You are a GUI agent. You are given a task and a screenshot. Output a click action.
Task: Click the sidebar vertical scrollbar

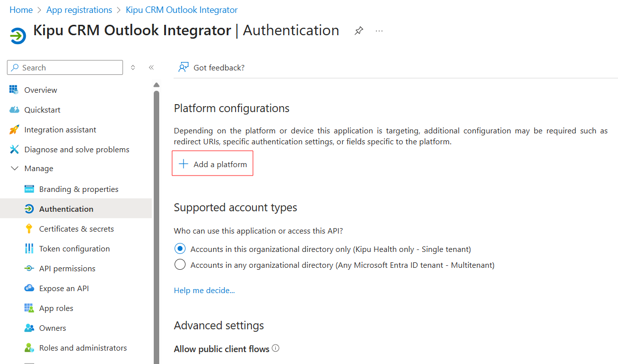coord(156,223)
